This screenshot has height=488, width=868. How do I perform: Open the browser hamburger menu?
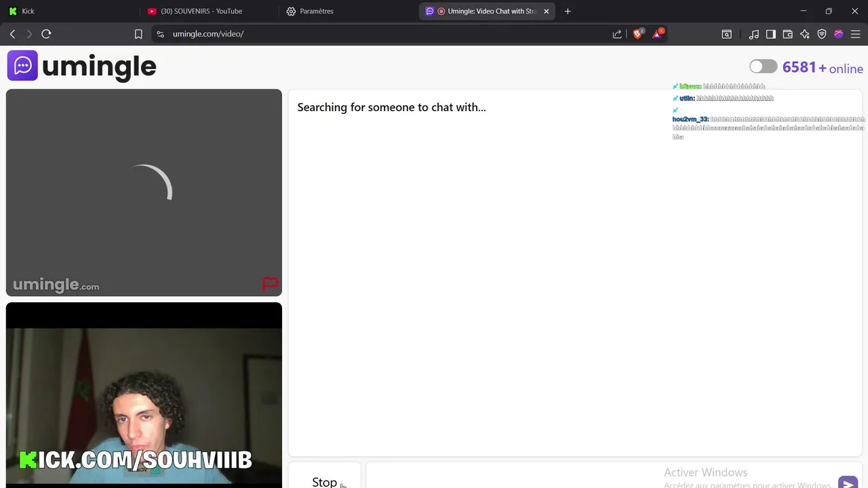tap(855, 34)
